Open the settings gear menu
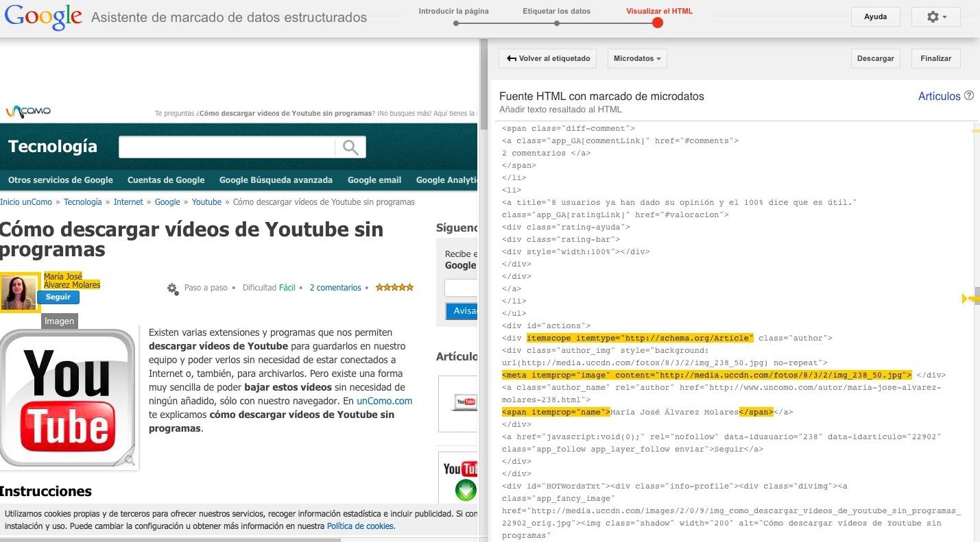Image resolution: width=980 pixels, height=542 pixels. pyautogui.click(x=937, y=17)
